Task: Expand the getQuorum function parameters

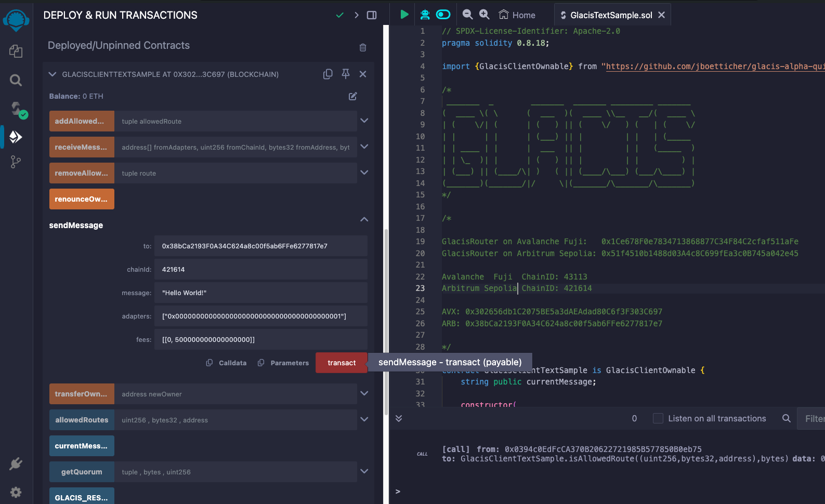Action: [x=364, y=471]
